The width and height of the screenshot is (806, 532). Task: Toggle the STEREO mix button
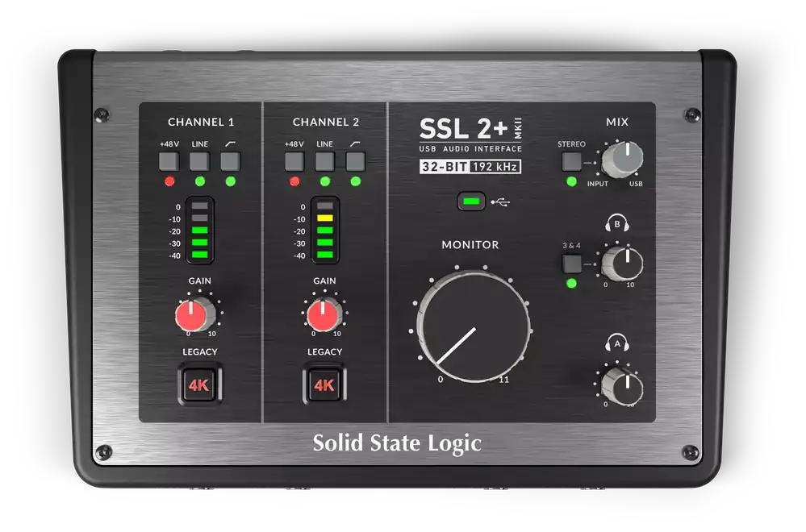click(571, 161)
